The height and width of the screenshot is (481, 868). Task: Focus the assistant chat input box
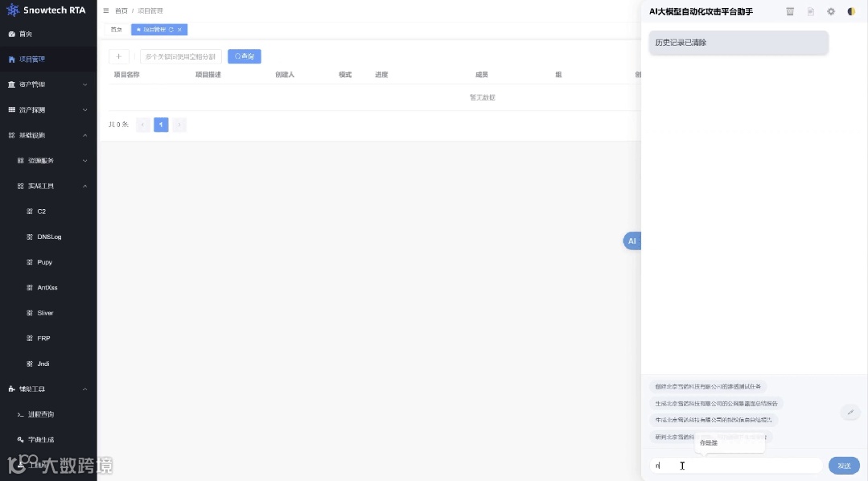(x=736, y=466)
